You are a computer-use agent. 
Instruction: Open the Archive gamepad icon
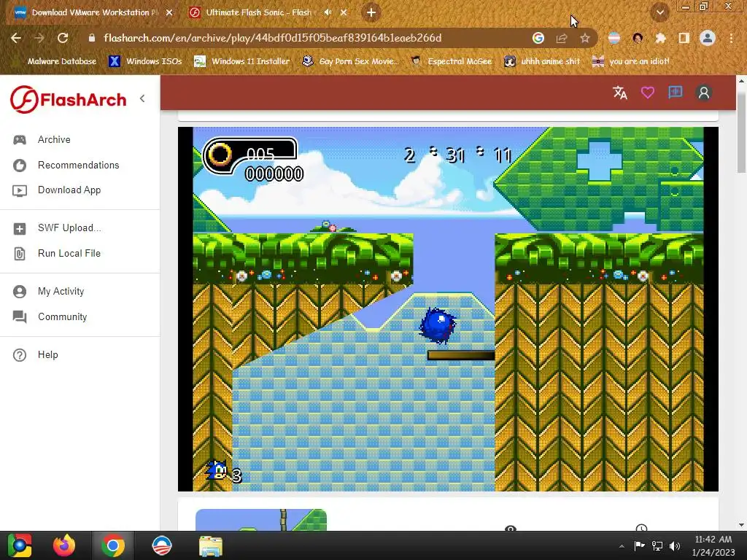20,139
